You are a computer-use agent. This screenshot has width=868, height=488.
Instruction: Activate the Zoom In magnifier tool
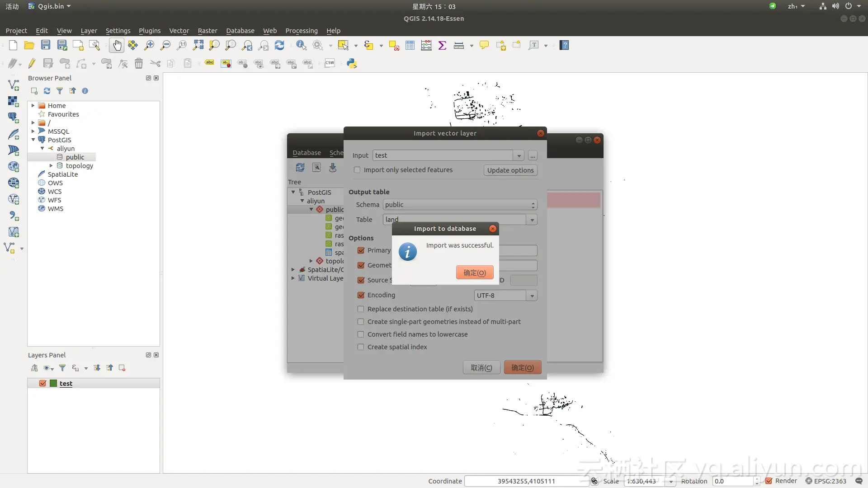[x=149, y=45]
